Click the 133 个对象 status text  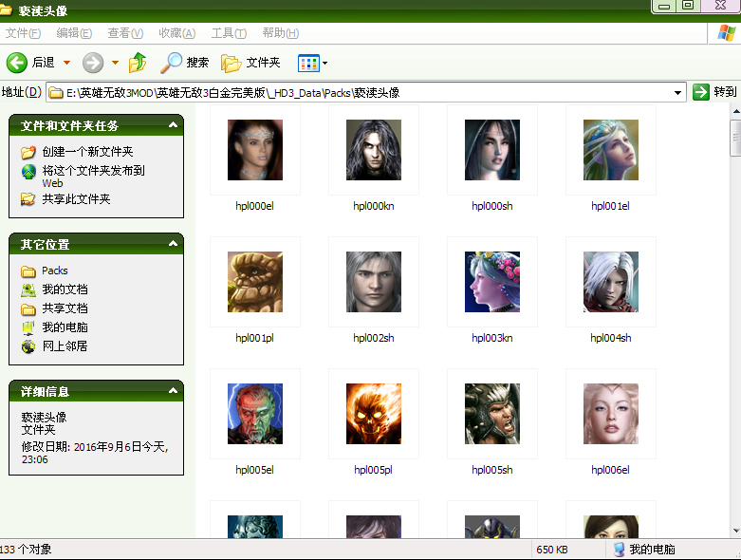coord(26,550)
